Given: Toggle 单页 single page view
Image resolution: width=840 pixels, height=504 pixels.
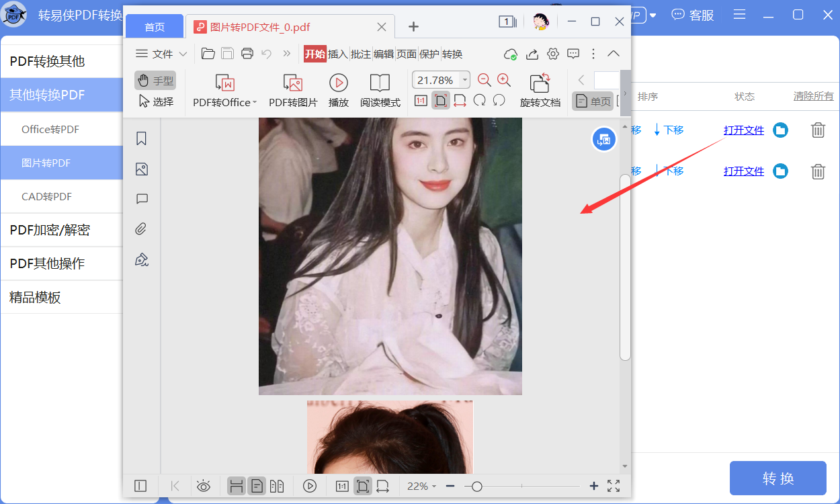Looking at the screenshot, I should click(593, 101).
